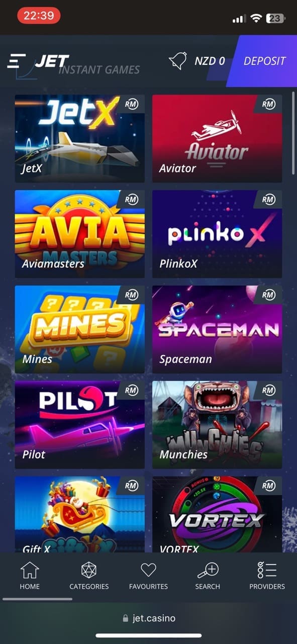The height and width of the screenshot is (644, 297).
Task: Tap the Favourites heart icon
Action: point(148,571)
